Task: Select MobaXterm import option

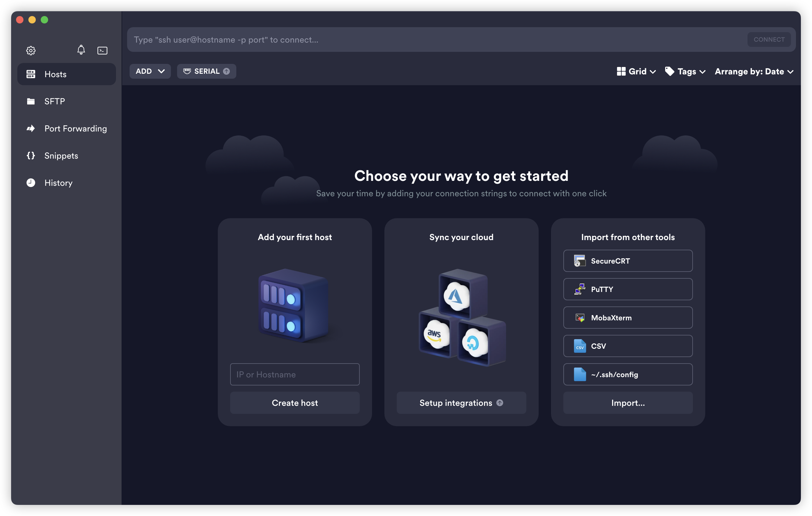Action: click(x=628, y=317)
